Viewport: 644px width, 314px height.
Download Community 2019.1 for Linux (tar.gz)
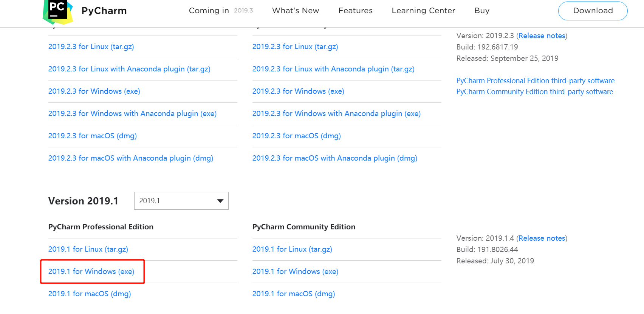pyautogui.click(x=292, y=249)
